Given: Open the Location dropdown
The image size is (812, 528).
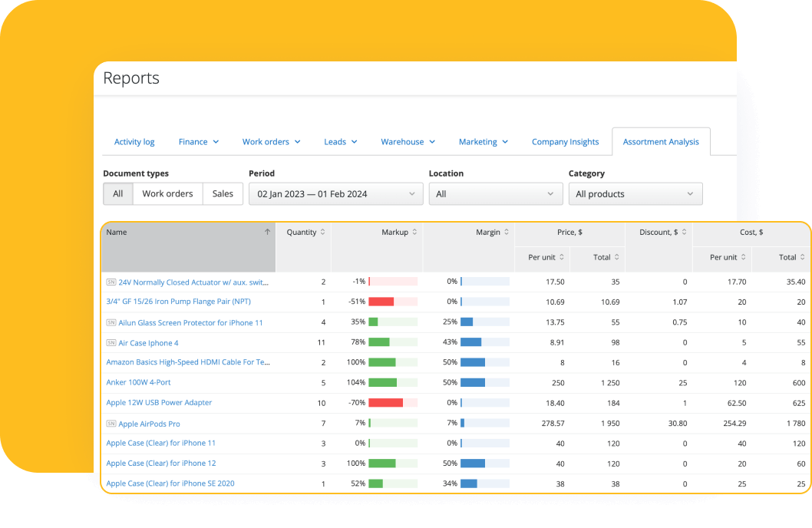Looking at the screenshot, I should coord(495,193).
